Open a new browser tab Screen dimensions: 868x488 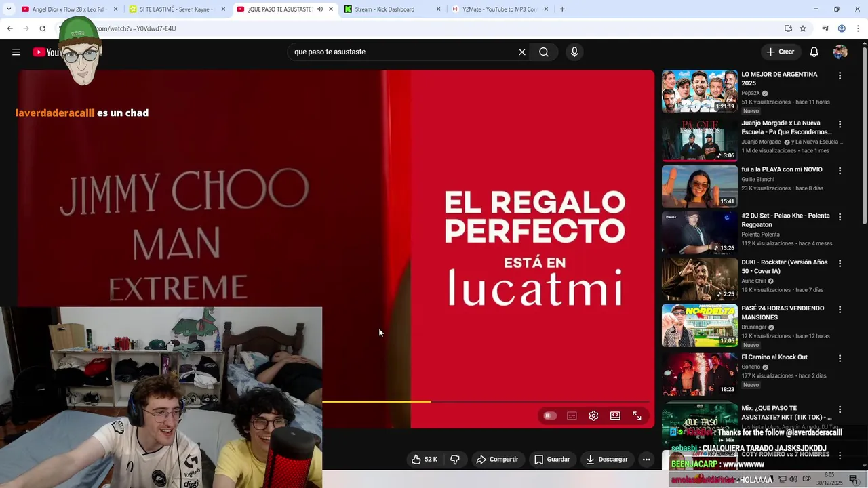point(562,9)
